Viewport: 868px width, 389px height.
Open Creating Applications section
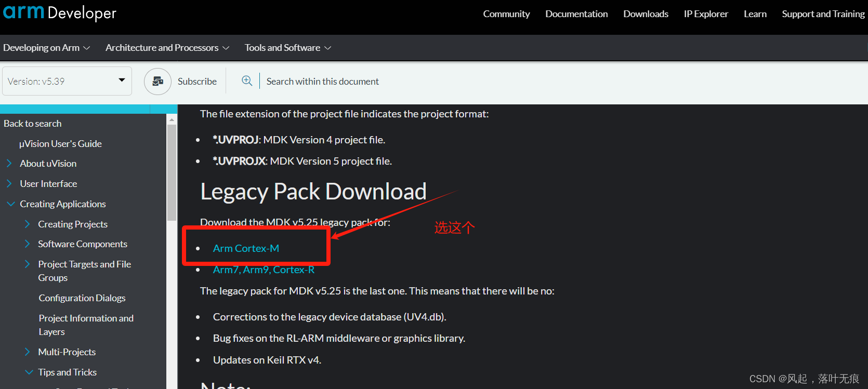[x=63, y=204]
